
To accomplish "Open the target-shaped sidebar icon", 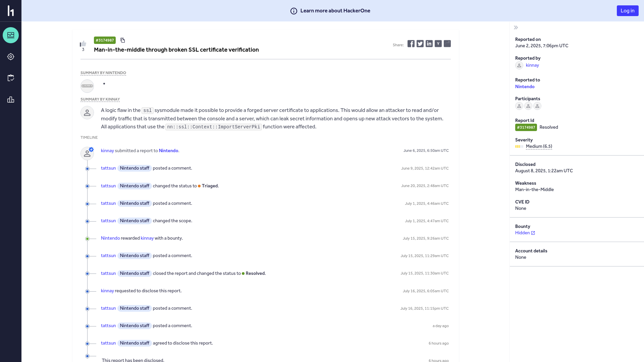I will click(11, 57).
